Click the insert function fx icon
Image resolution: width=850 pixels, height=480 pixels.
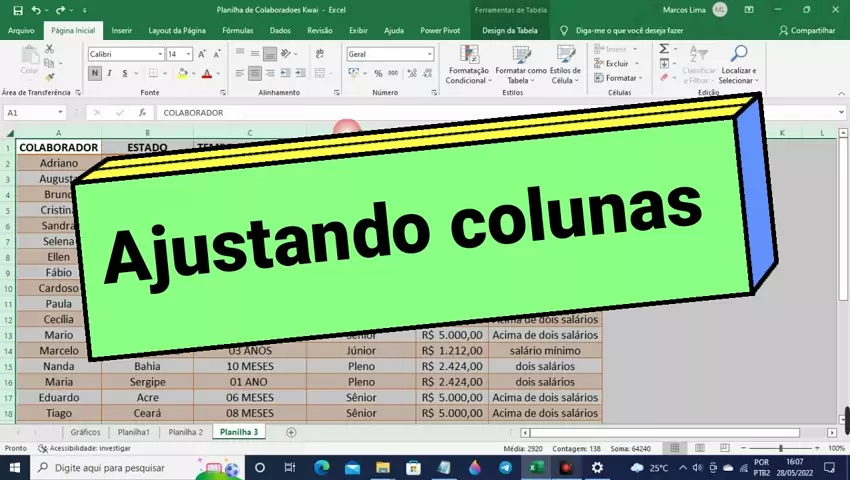point(142,113)
